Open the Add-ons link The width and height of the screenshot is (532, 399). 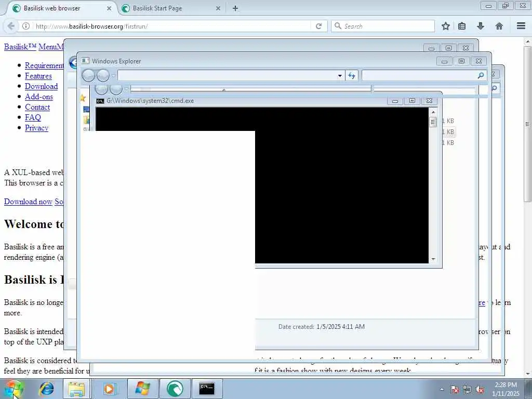tap(39, 96)
